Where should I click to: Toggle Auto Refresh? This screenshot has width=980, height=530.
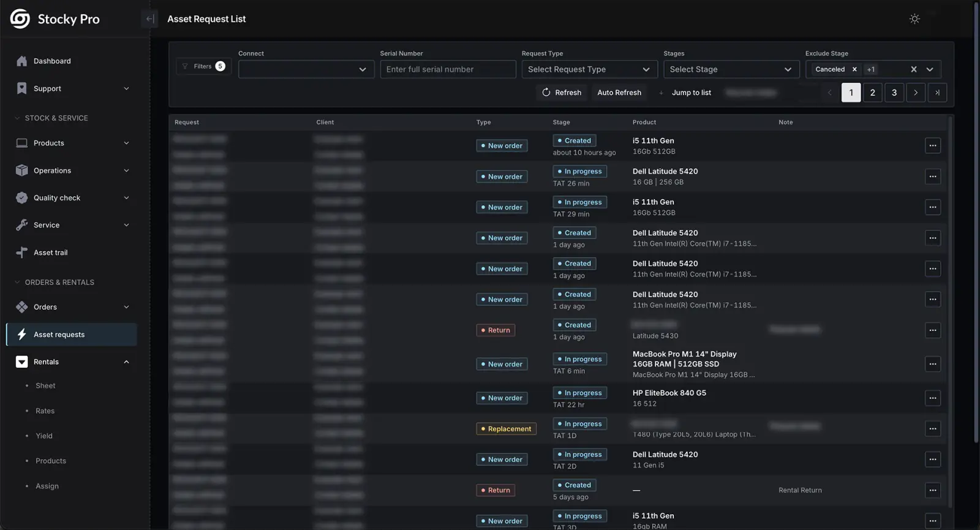pos(619,93)
